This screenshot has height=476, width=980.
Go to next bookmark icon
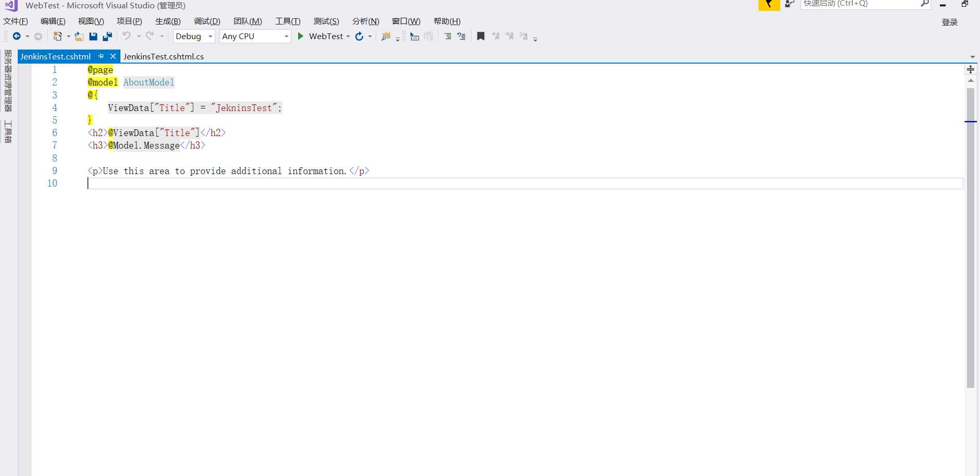click(x=509, y=36)
